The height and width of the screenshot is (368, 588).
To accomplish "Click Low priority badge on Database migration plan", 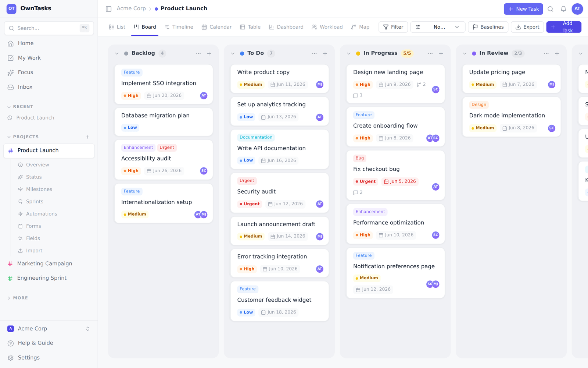I will (130, 128).
